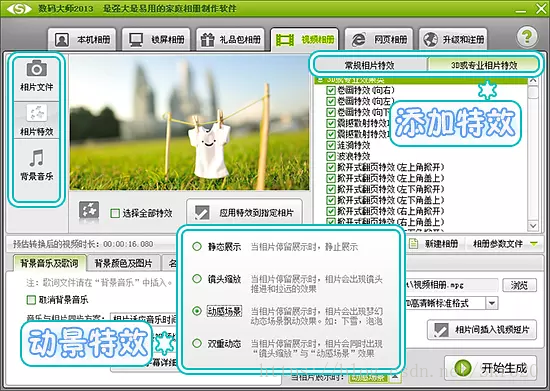Open the help question mark icon

coord(526,36)
